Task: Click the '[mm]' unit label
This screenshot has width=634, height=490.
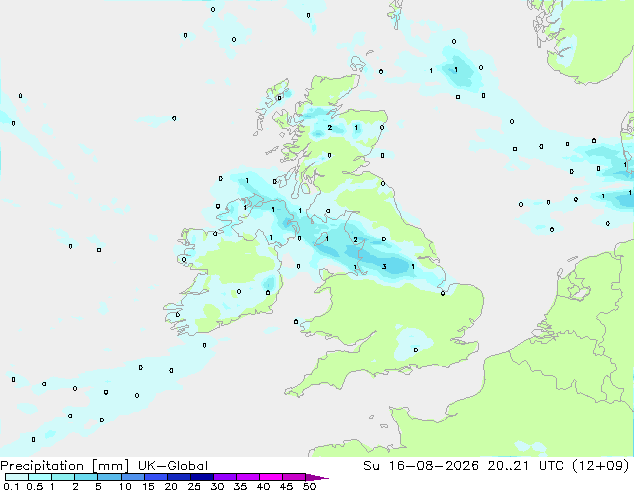Action: tap(110, 466)
